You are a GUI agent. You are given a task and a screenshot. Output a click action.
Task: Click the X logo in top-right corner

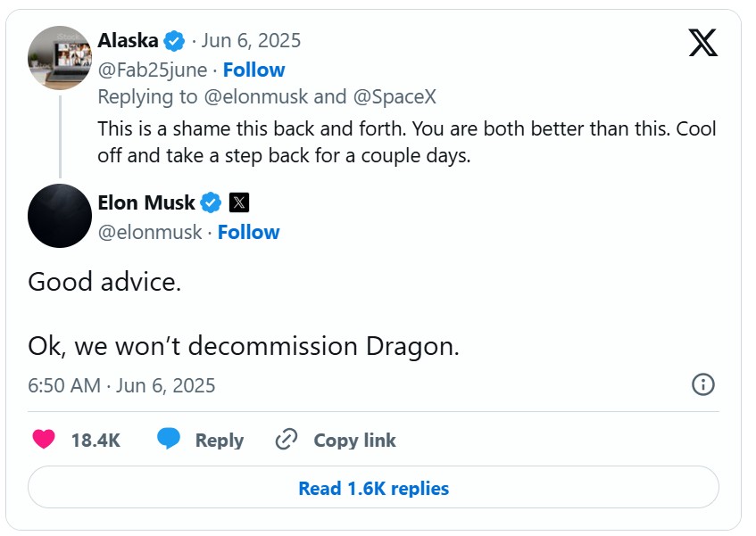tap(702, 42)
